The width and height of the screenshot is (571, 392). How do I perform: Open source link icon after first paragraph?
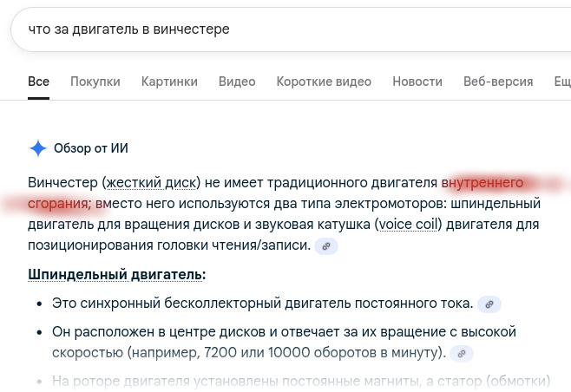[326, 246]
